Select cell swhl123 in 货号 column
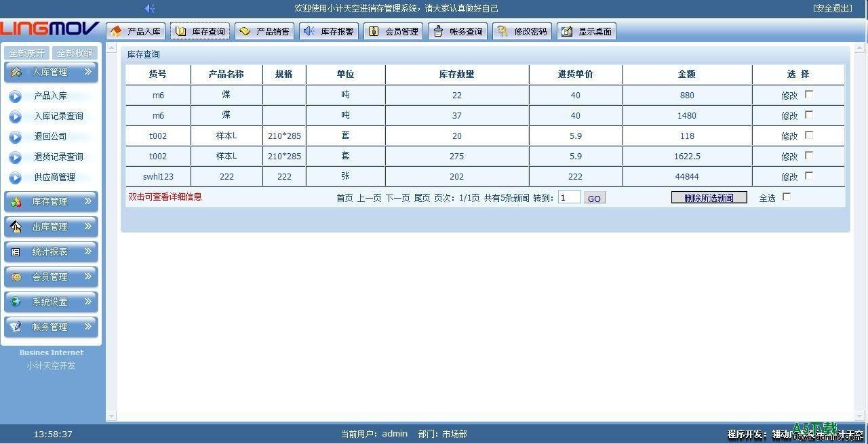 click(x=158, y=177)
